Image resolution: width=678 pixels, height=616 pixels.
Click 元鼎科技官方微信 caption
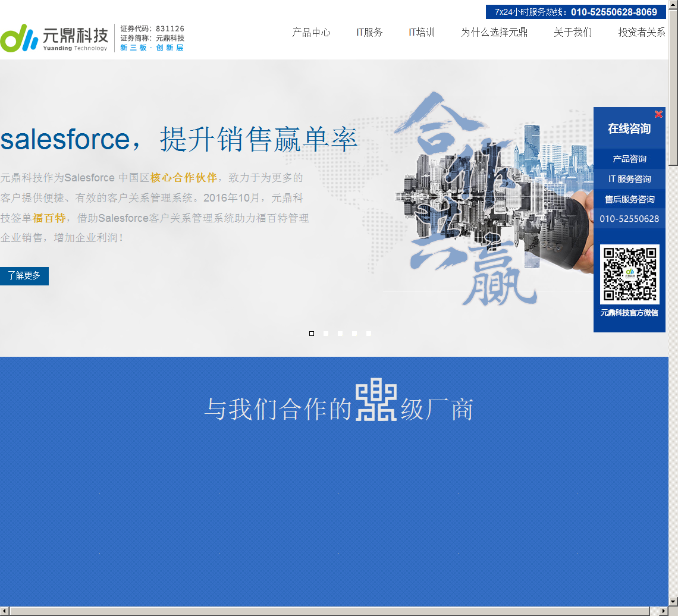tap(629, 313)
